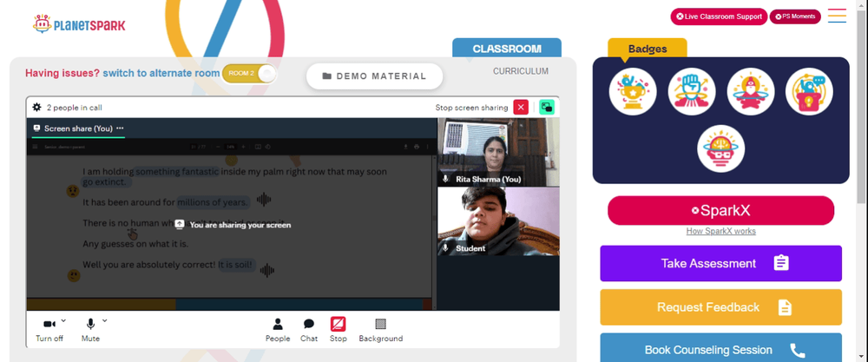
Task: Open DEMO MATERIAL folder button
Action: (x=375, y=76)
